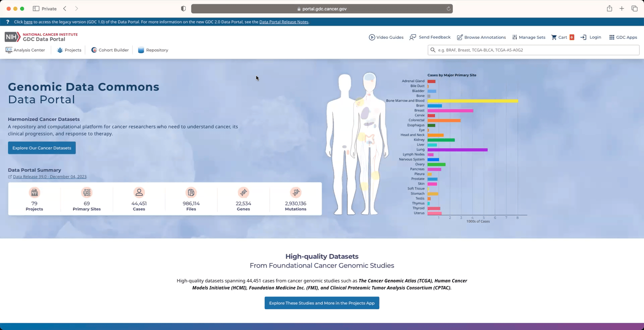Click the Genes DNA icon

[243, 192]
